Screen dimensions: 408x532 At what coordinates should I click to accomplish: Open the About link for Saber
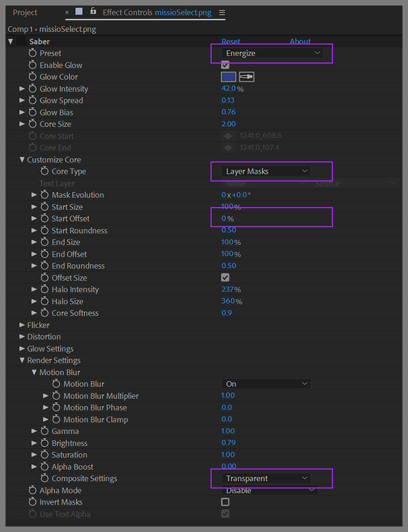[x=300, y=41]
